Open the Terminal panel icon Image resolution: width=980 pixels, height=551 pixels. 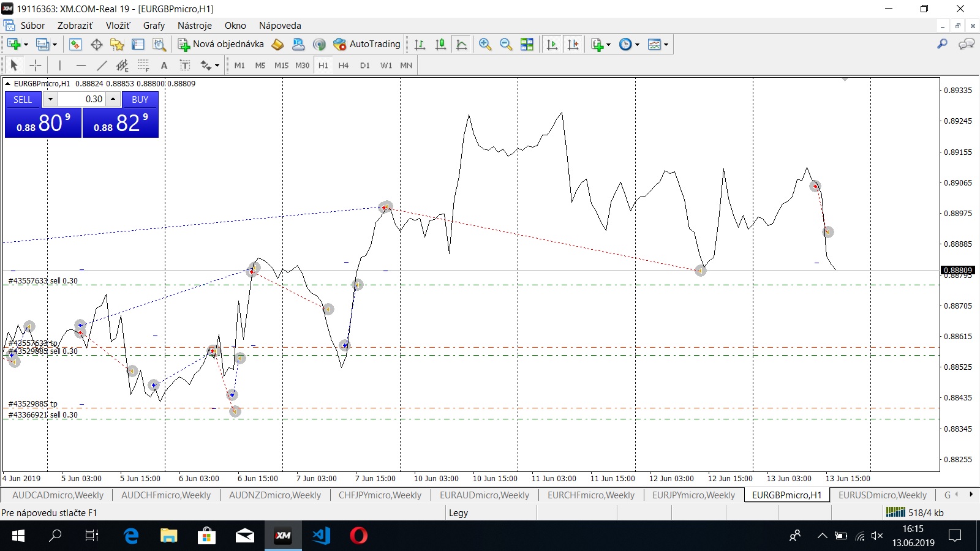(138, 44)
